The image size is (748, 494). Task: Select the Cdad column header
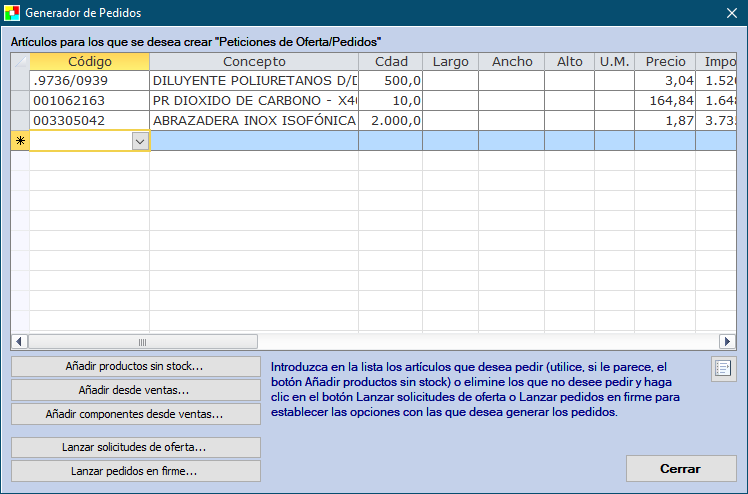click(390, 62)
